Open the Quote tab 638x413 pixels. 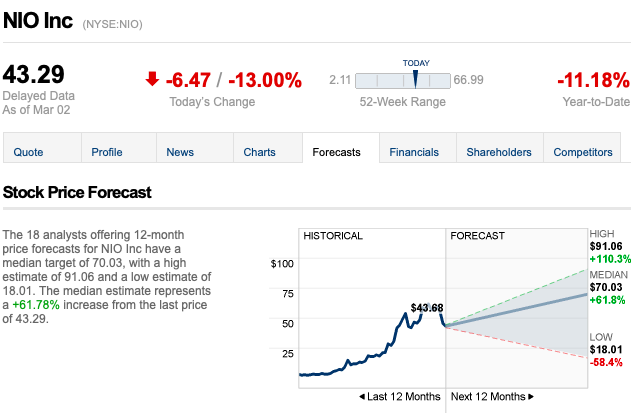(x=42, y=148)
